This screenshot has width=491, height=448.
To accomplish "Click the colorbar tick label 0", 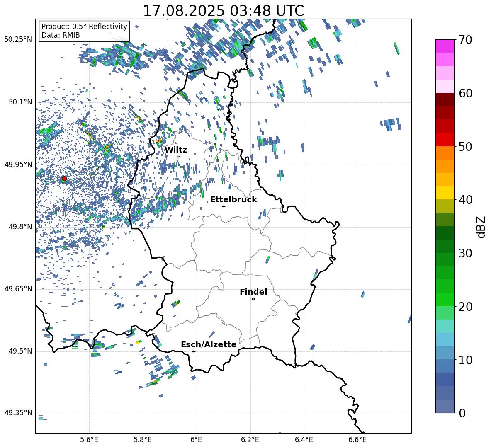I will coord(462,413).
